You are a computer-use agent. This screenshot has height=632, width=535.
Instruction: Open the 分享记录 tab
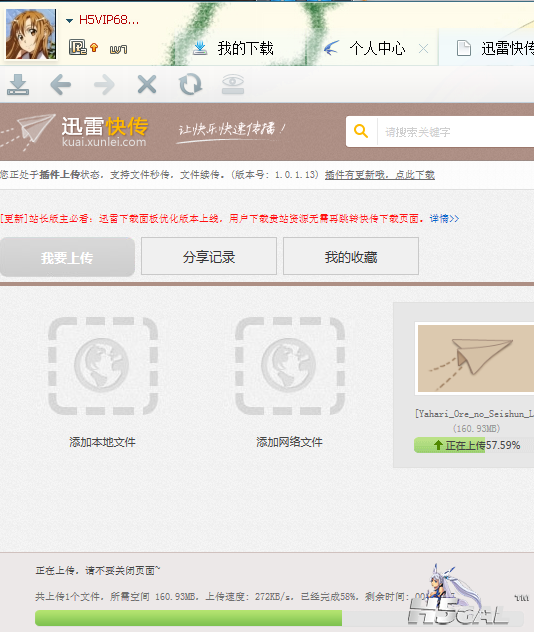pos(209,256)
